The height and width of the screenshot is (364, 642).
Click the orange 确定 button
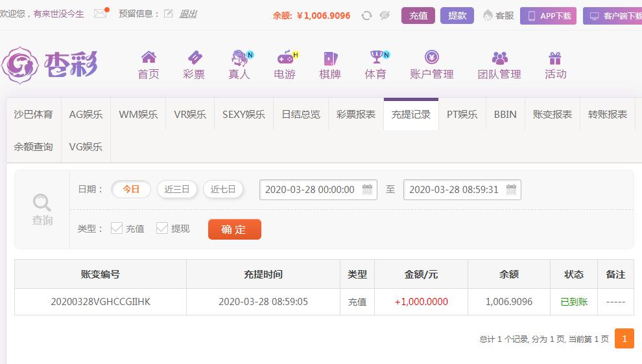(x=235, y=229)
